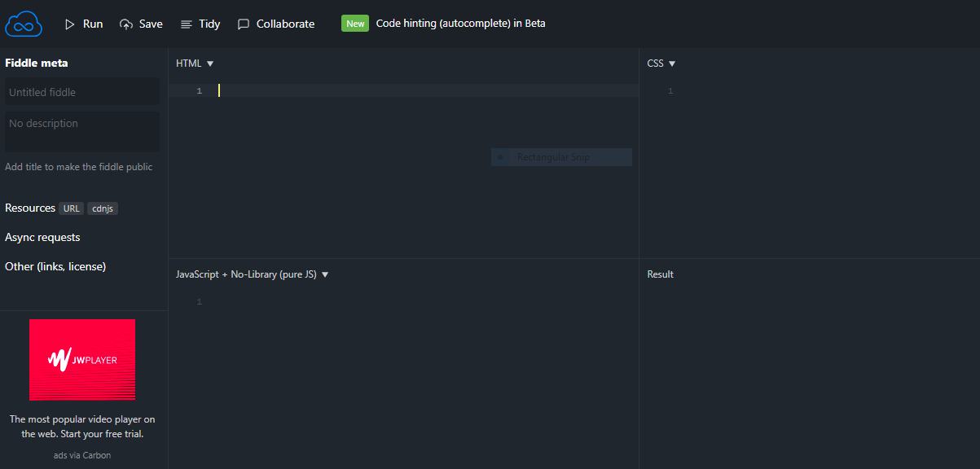980x469 pixels.
Task: Click the cdnjs resources button
Action: coord(103,208)
